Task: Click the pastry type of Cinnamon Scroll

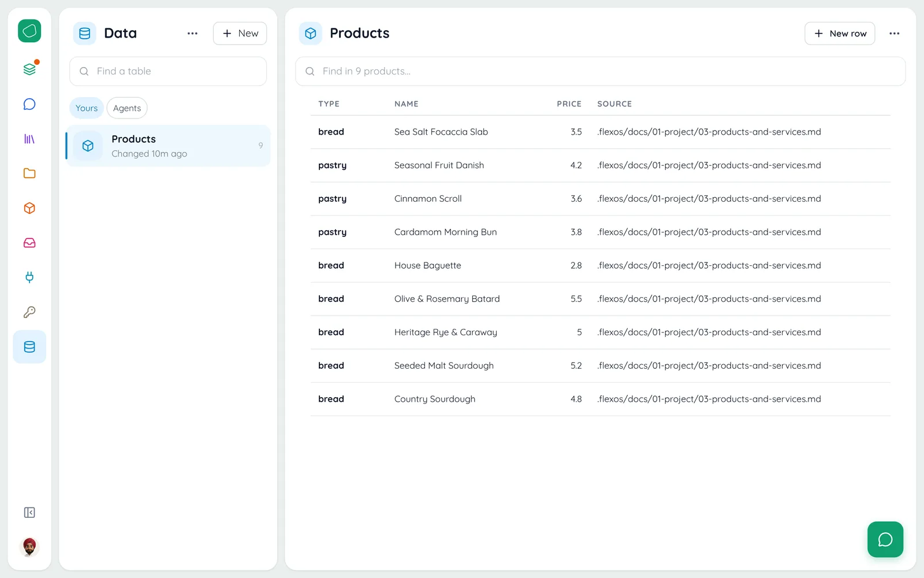Action: [x=332, y=199]
